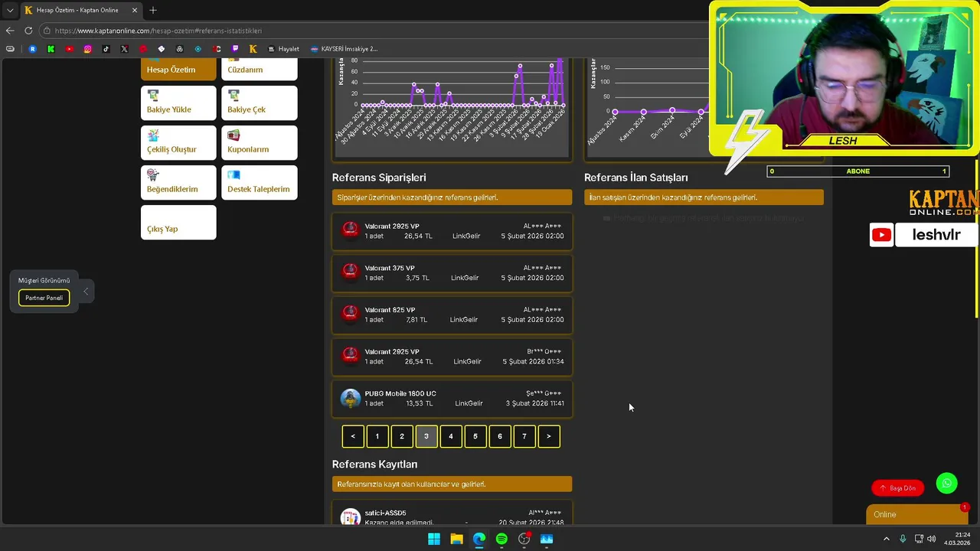Open OBS Studio from taskbar

(x=524, y=539)
